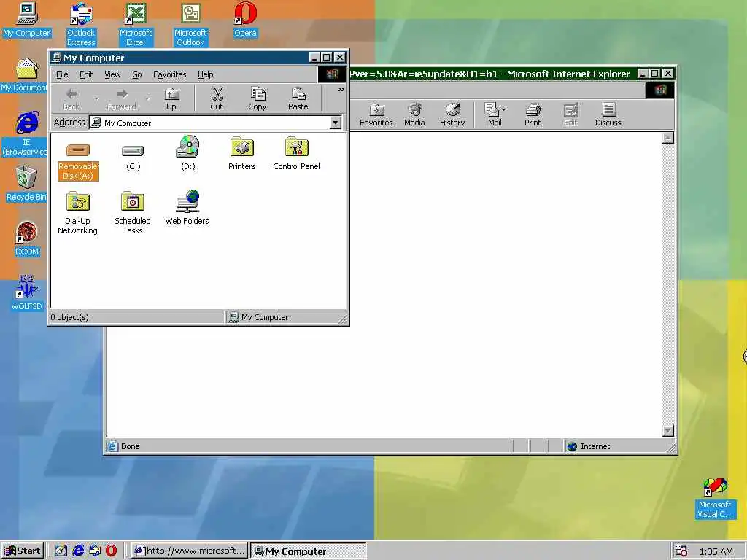Click the "Done" status text in Internet Explorer
Image resolution: width=747 pixels, height=560 pixels.
130,446
